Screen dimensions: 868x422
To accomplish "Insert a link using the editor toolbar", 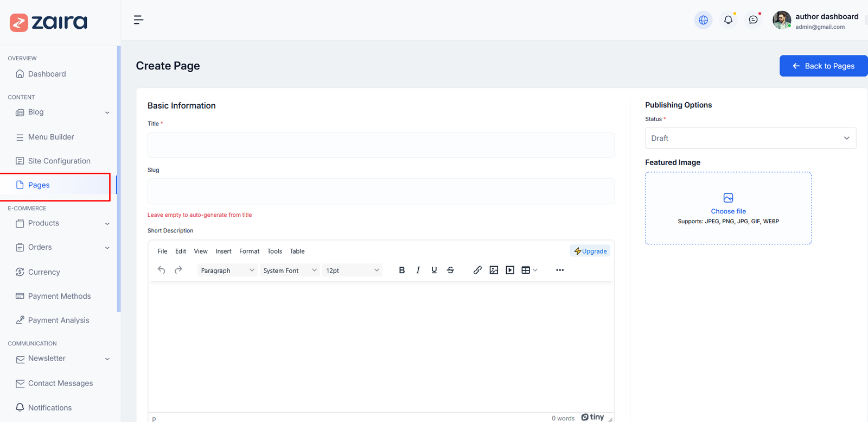I will [477, 270].
